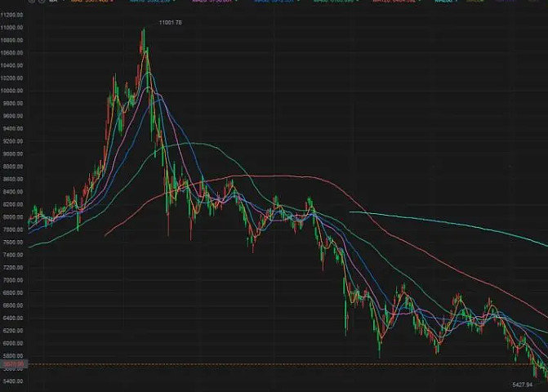Click the 8000.00 axis label

pyautogui.click(x=13, y=217)
